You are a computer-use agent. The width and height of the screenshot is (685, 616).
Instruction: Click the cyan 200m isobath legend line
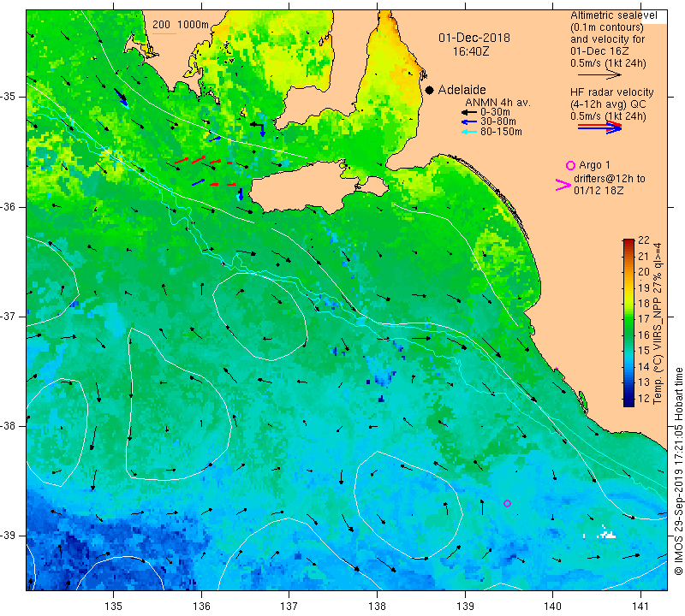(164, 33)
